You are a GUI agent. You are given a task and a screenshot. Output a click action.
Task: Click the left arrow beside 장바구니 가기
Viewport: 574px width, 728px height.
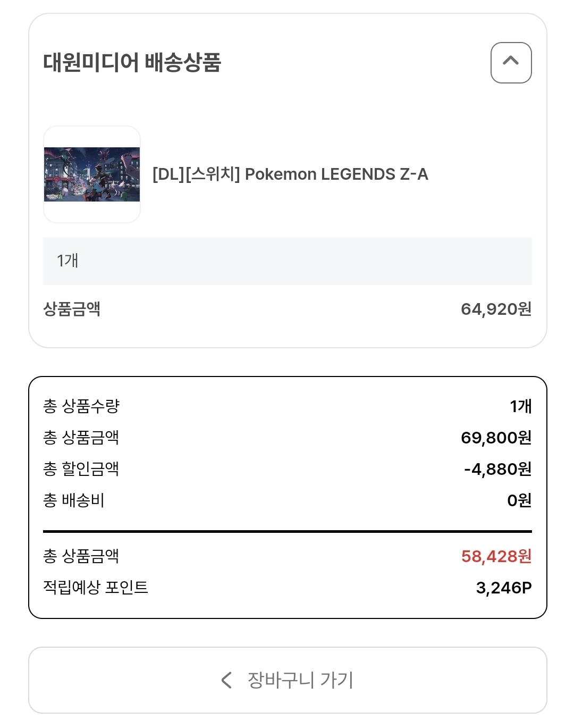pos(226,680)
